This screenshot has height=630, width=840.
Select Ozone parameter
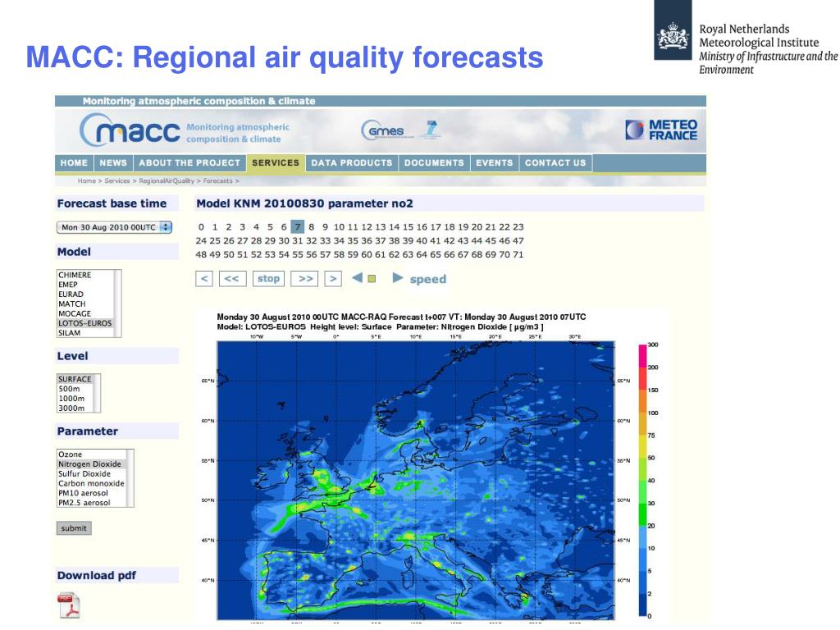[x=92, y=454]
